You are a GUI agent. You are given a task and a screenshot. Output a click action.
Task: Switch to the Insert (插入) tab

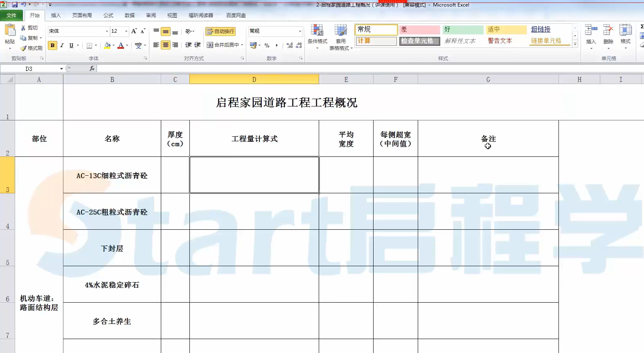click(x=56, y=16)
